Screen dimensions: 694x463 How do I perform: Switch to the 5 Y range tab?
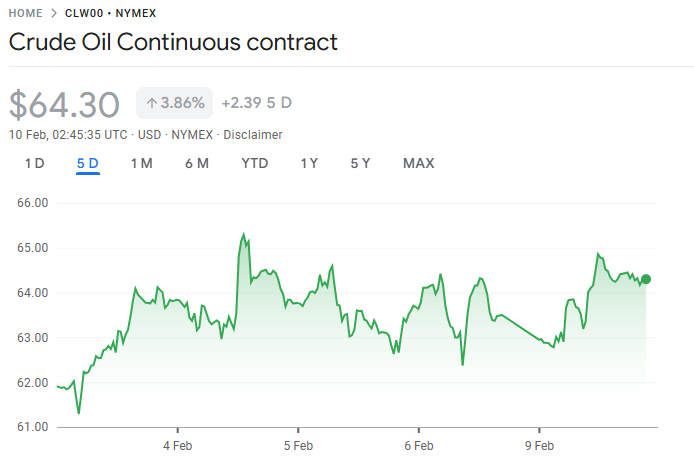[360, 163]
